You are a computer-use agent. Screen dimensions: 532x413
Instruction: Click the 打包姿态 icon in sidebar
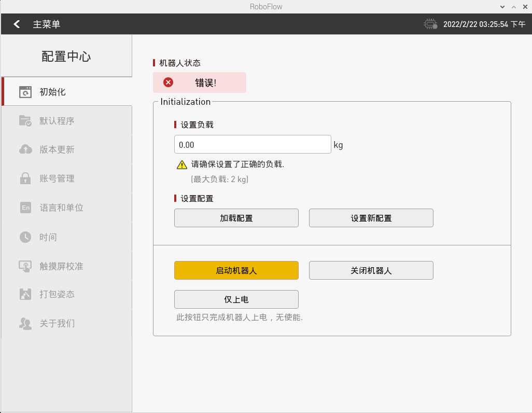25,294
